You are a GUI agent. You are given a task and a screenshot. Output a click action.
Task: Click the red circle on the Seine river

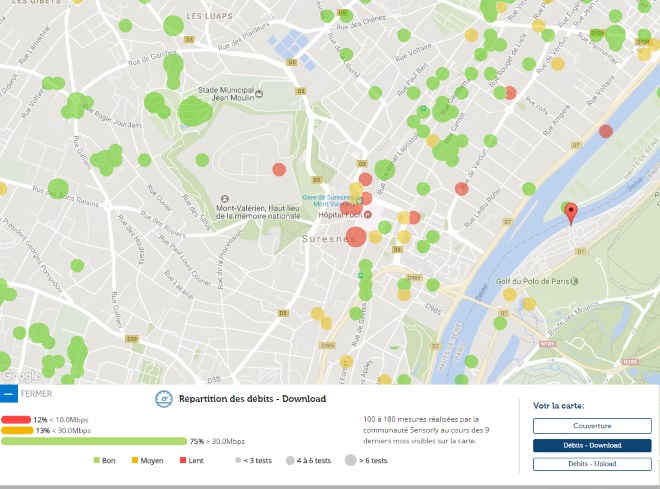coord(606,131)
